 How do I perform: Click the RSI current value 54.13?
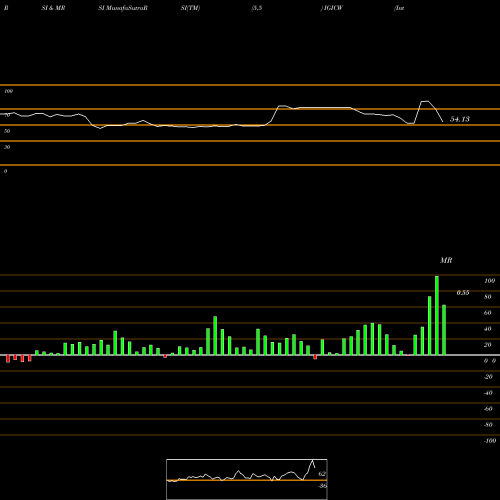tap(460, 119)
